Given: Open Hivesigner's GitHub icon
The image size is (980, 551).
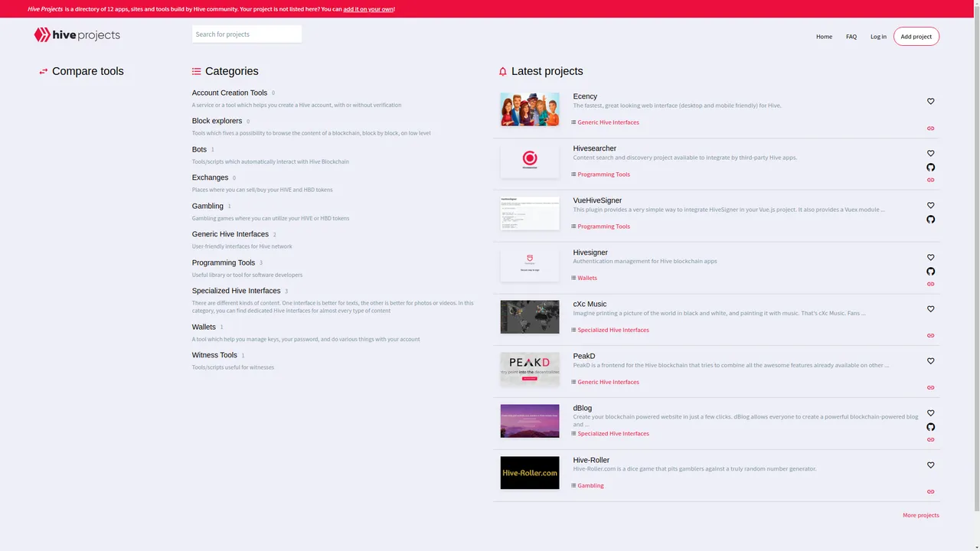Looking at the screenshot, I should tap(931, 271).
